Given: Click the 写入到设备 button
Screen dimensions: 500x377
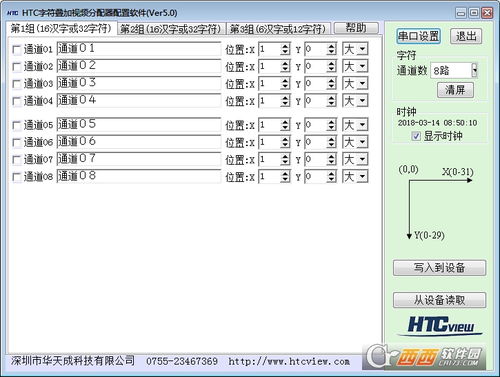Looking at the screenshot, I should [439, 268].
